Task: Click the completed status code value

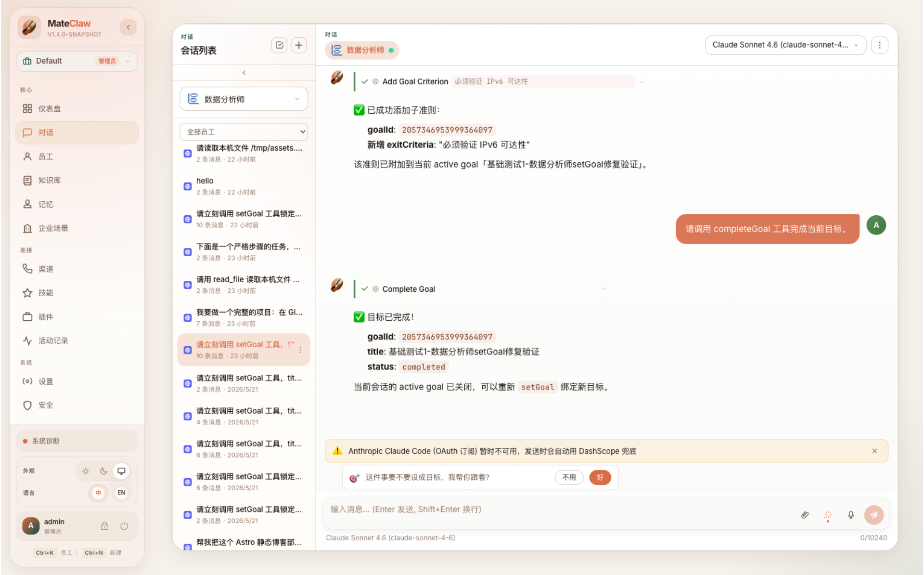Action: click(x=423, y=367)
